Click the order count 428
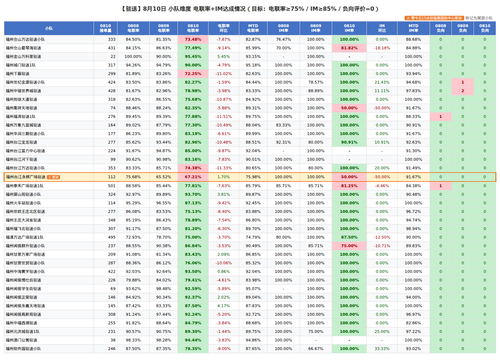 [x=112, y=91]
